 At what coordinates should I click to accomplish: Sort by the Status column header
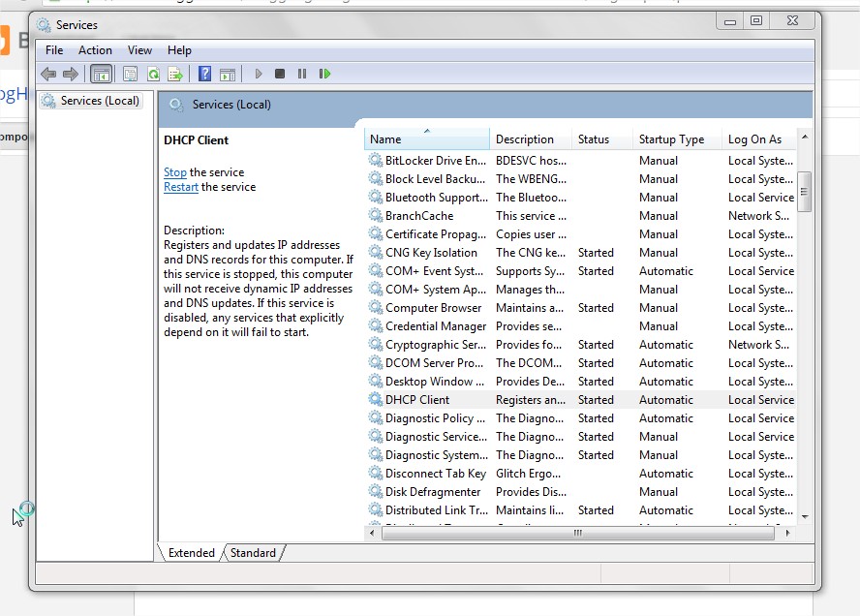click(602, 139)
